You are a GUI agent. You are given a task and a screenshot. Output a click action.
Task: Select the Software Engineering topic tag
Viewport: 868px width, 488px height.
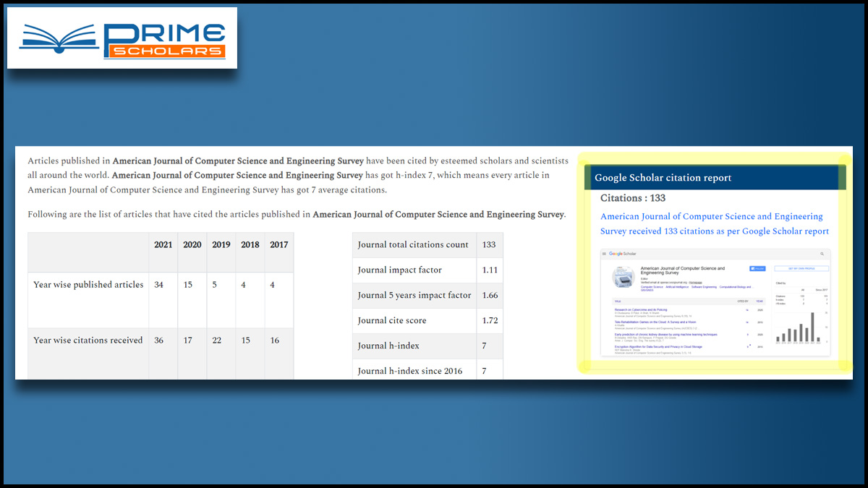point(703,287)
